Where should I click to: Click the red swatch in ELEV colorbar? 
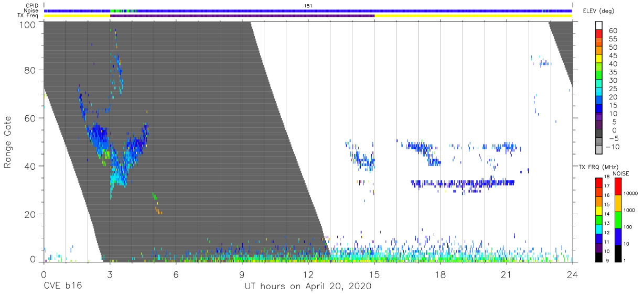(x=599, y=34)
